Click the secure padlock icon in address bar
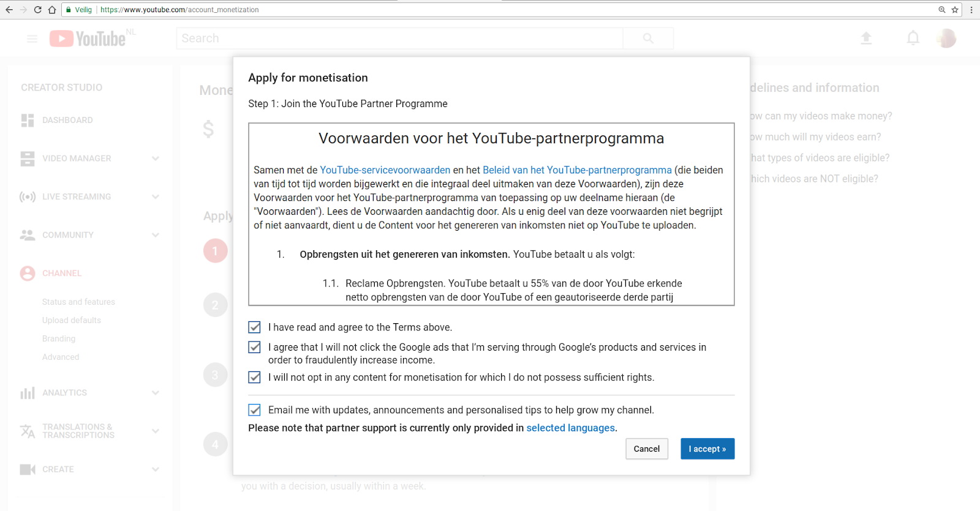 click(x=69, y=10)
